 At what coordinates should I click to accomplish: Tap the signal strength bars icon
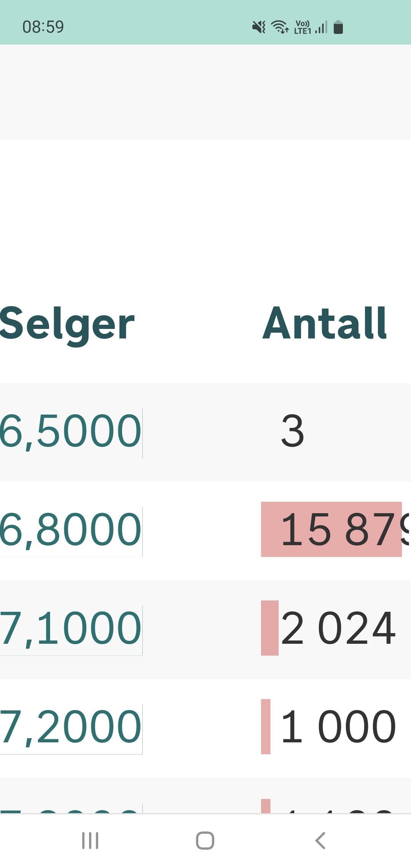pos(321,27)
